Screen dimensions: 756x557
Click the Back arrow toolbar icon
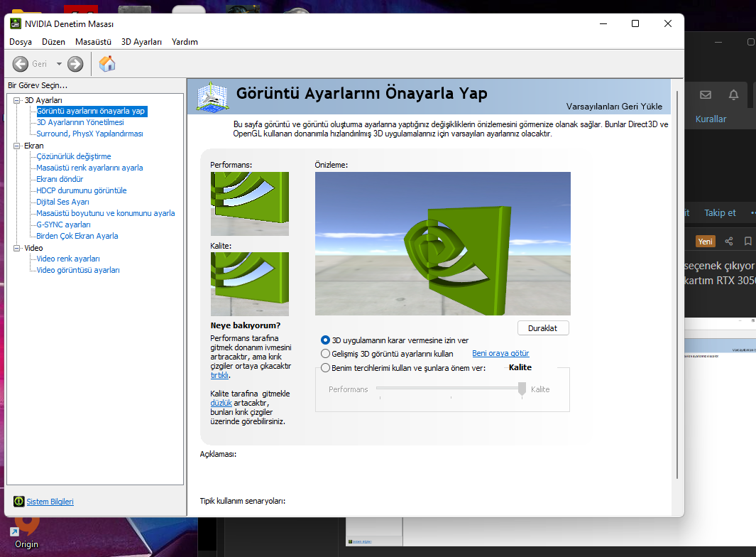pos(21,64)
